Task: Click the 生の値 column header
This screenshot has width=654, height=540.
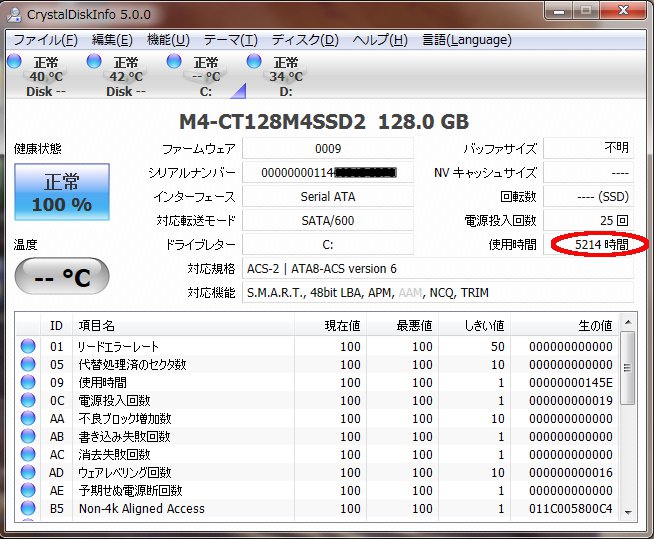Action: point(565,325)
